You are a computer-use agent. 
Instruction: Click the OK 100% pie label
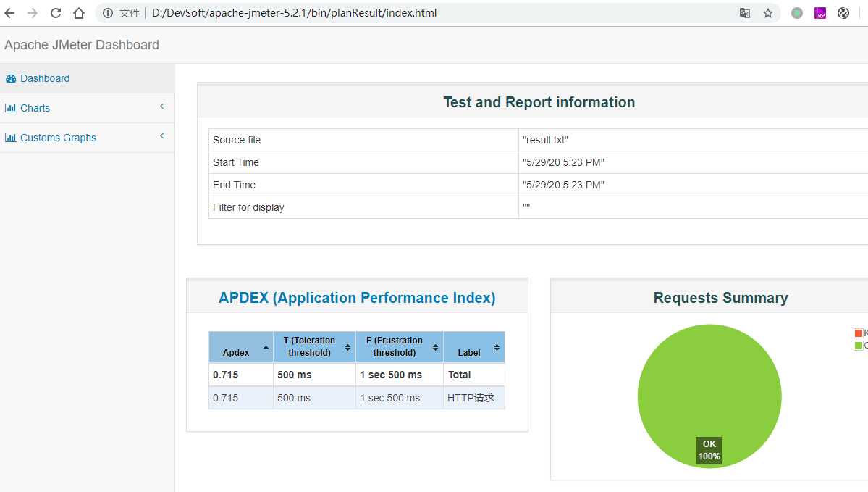click(x=709, y=450)
